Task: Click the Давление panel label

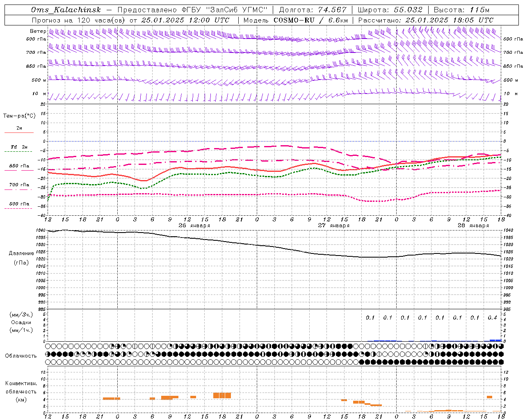Action: pos(21,253)
